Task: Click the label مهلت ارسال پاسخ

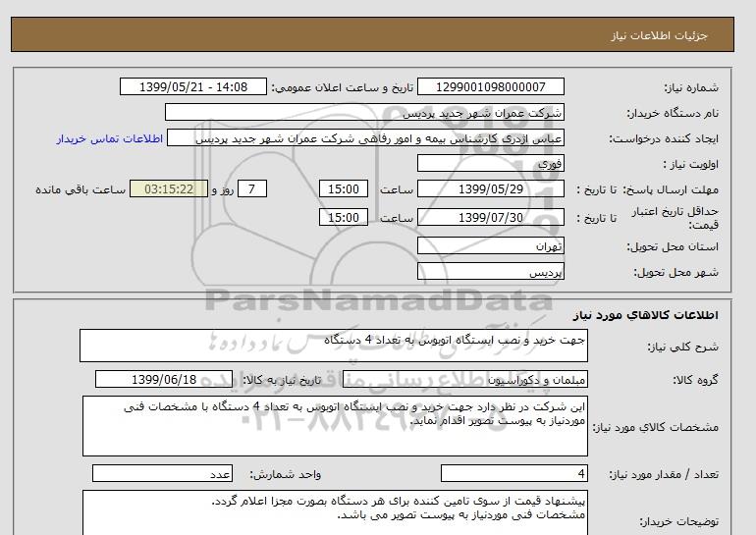Action: 671,189
